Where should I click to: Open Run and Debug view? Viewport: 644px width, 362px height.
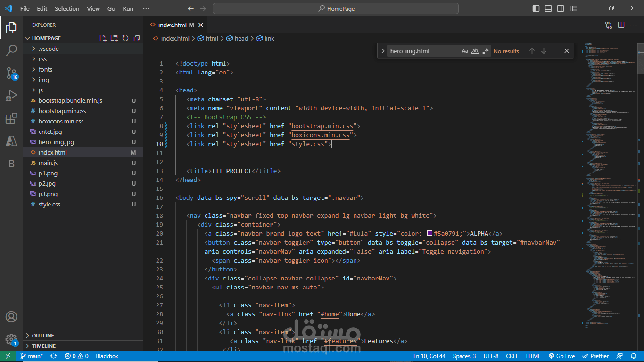[x=11, y=96]
